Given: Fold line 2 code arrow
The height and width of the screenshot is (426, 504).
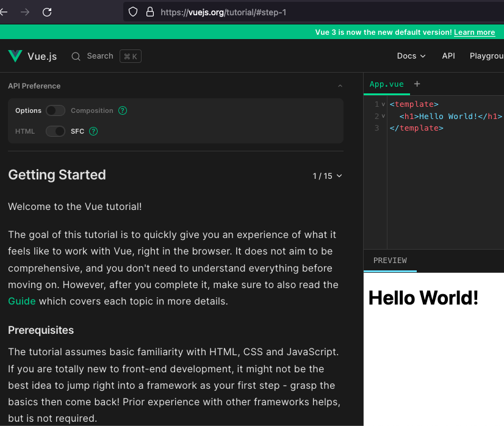Looking at the screenshot, I should tap(383, 116).
